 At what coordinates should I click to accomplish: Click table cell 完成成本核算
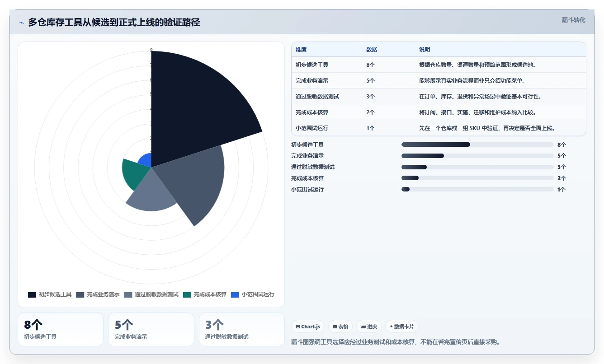point(312,112)
